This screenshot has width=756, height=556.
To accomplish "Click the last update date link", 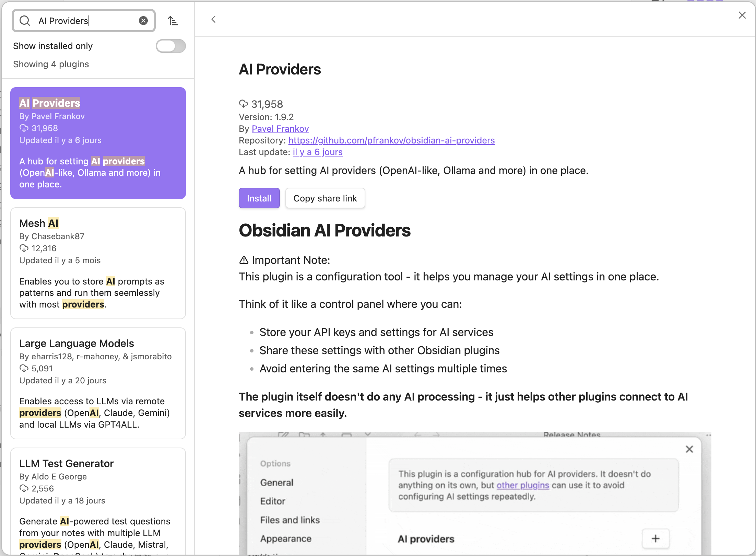I will pyautogui.click(x=317, y=152).
